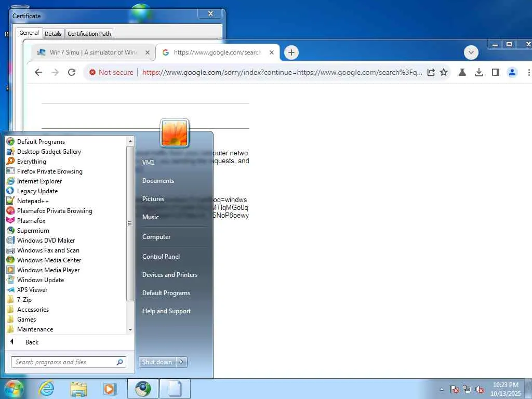Launch Notepad++

(x=28, y=201)
